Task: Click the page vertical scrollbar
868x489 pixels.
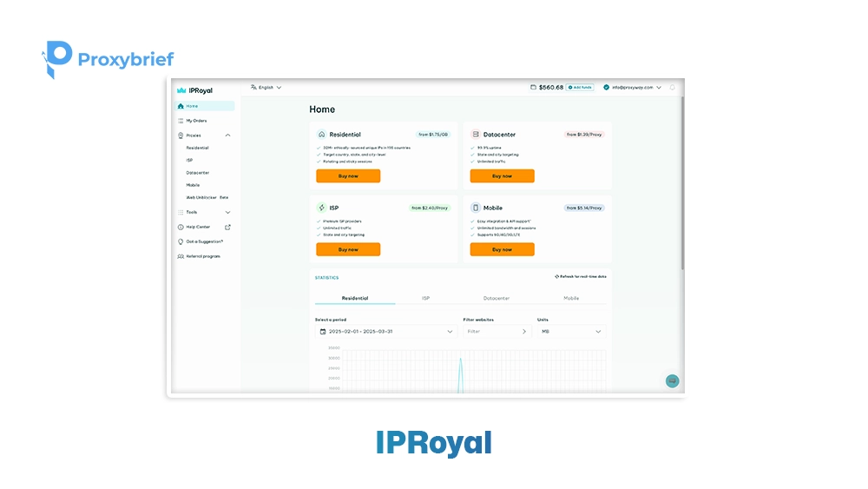Action: [x=682, y=182]
